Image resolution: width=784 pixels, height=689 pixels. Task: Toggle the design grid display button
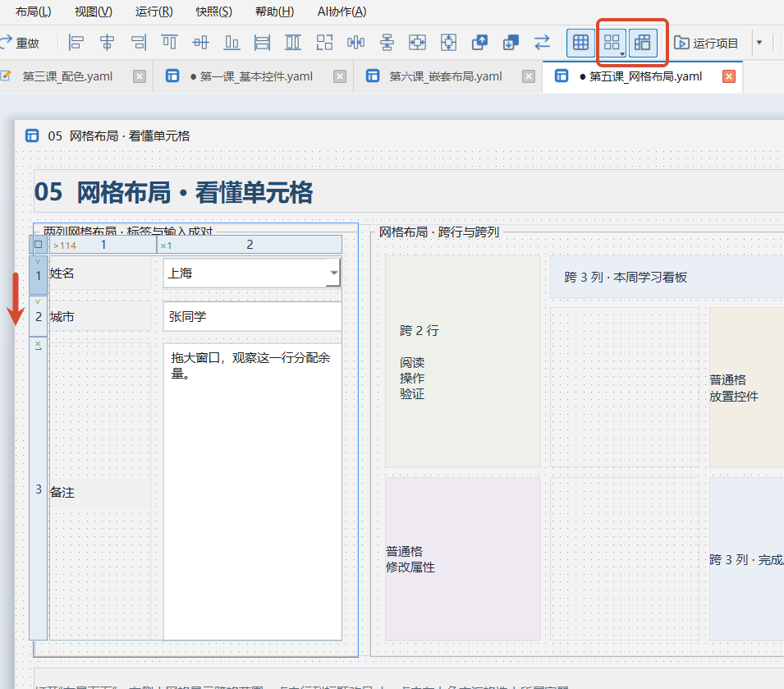pos(580,43)
